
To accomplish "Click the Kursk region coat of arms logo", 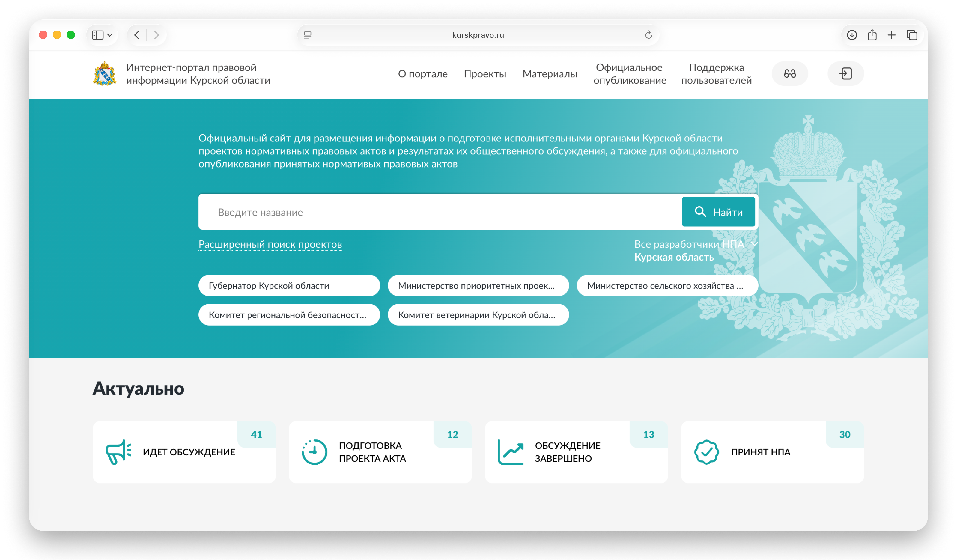I will pos(104,74).
